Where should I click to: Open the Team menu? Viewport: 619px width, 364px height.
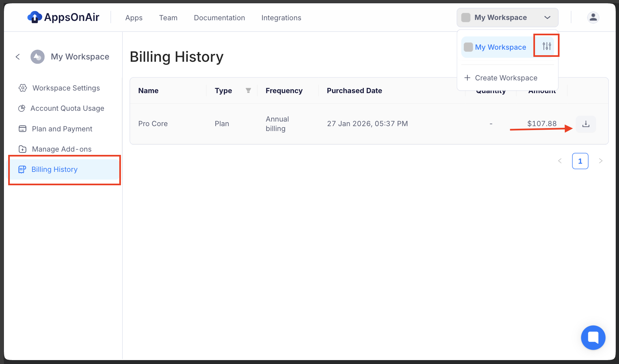click(168, 18)
